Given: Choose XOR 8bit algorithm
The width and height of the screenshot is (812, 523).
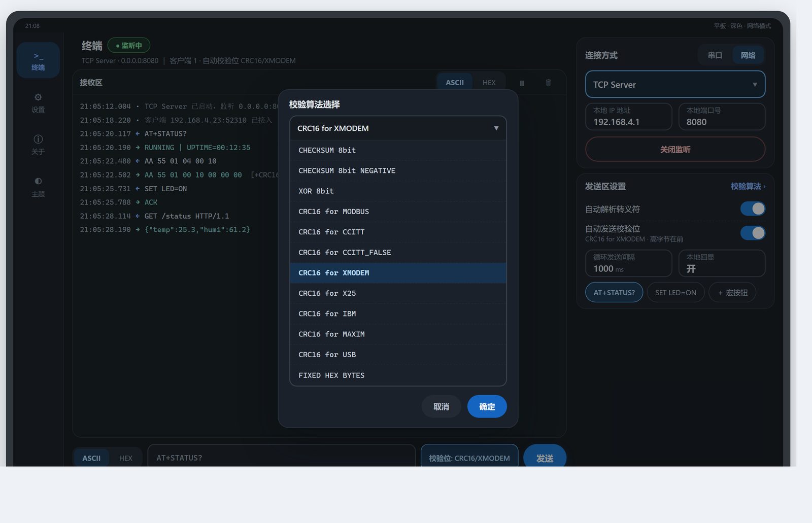Looking at the screenshot, I should [398, 191].
